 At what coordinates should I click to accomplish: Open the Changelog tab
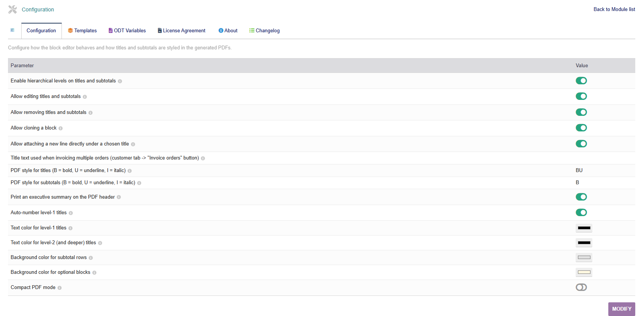(x=264, y=31)
